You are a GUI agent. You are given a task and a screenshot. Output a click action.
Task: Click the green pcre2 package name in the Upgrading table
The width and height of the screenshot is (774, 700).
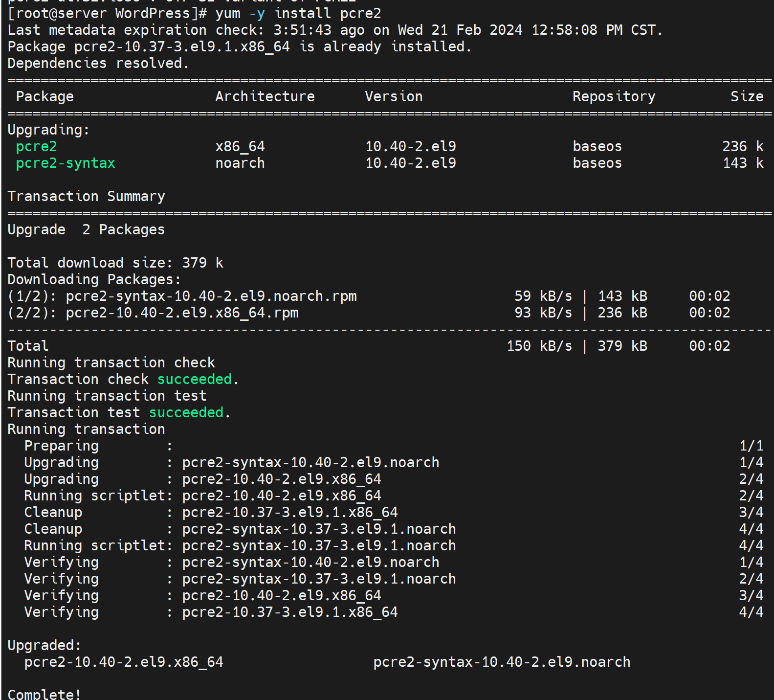pos(36,146)
